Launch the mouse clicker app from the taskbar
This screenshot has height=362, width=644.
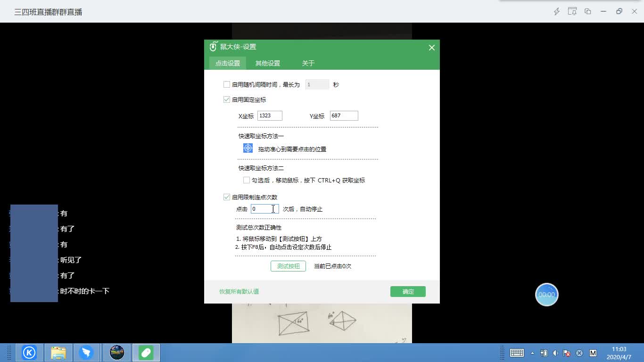click(x=145, y=352)
